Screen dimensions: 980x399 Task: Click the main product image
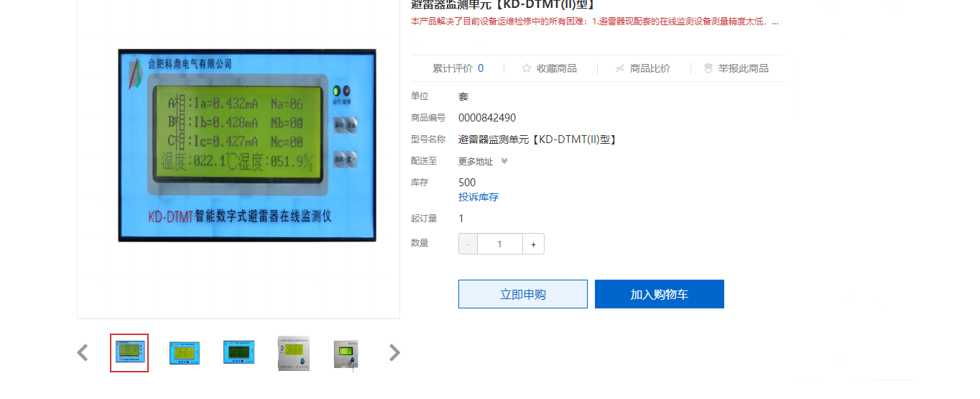(247, 145)
